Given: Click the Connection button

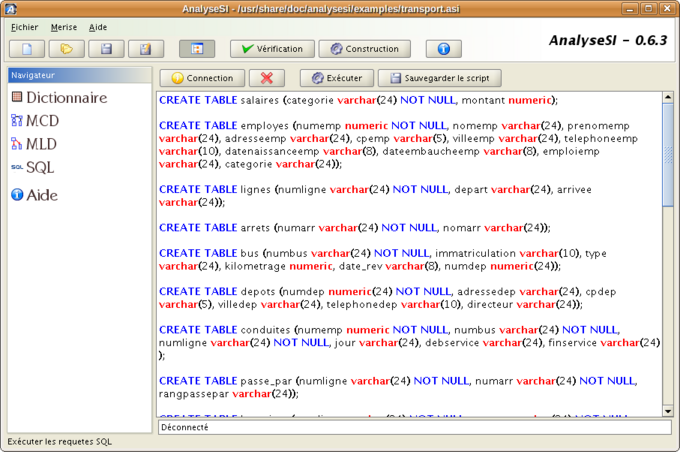Looking at the screenshot, I should (x=202, y=78).
